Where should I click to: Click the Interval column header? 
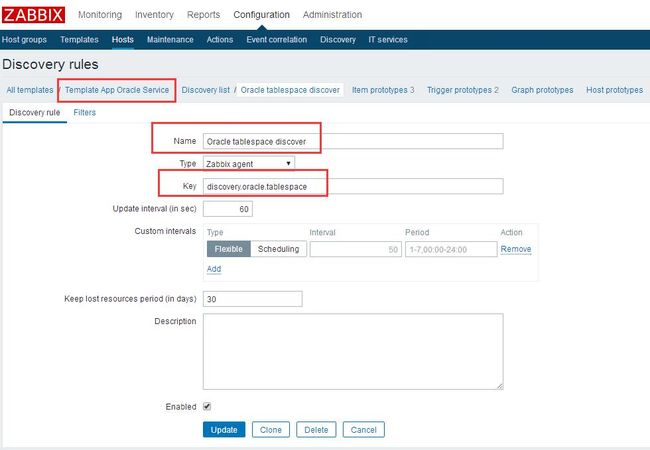pos(323,232)
